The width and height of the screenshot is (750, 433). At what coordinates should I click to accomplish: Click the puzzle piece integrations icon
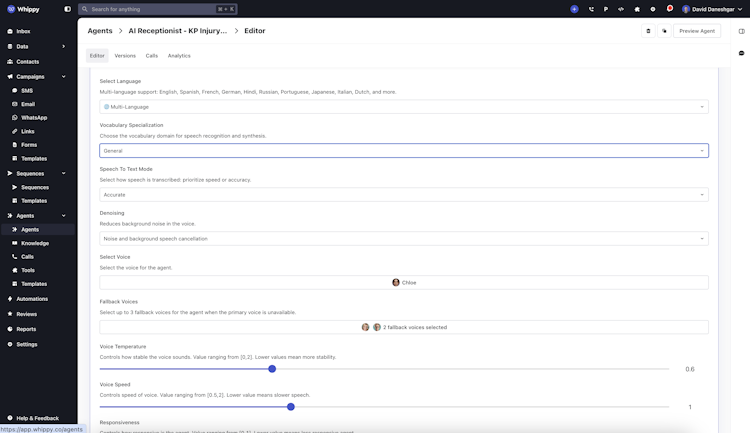tap(637, 9)
